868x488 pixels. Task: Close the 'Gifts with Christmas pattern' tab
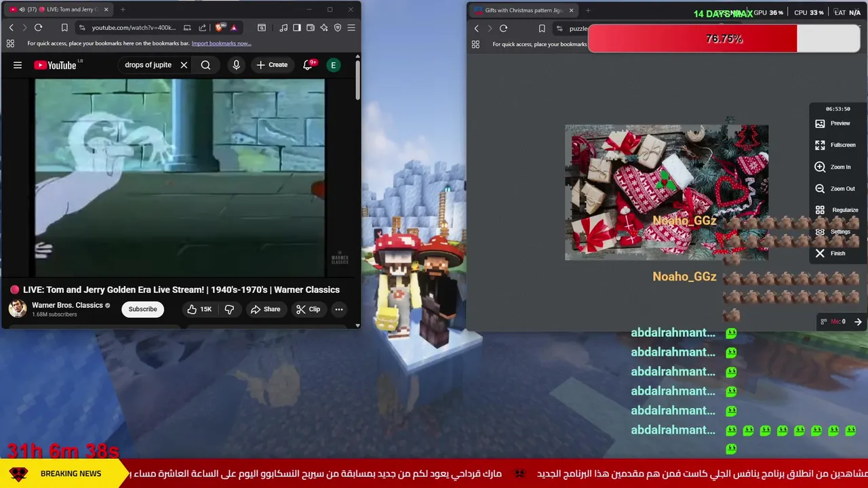[571, 10]
